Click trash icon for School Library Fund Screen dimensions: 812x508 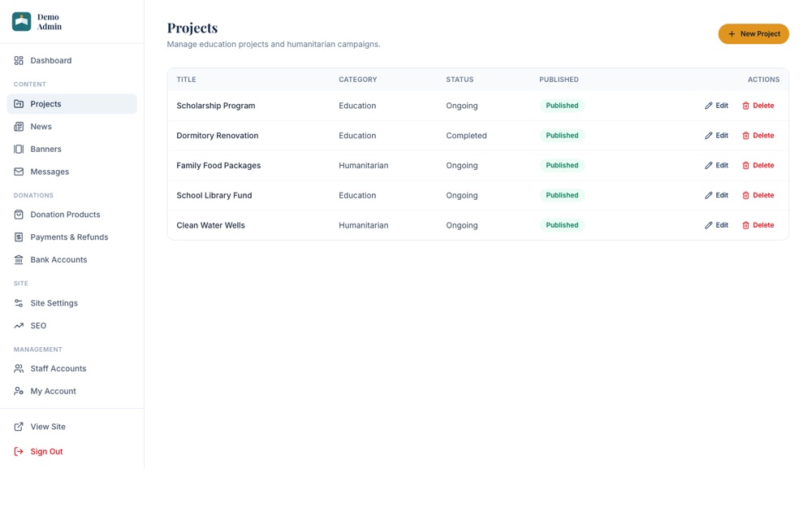pos(745,195)
